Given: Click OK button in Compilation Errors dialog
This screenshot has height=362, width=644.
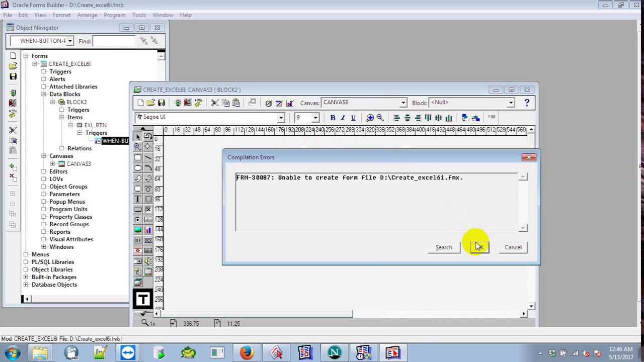Looking at the screenshot, I should tap(479, 247).
